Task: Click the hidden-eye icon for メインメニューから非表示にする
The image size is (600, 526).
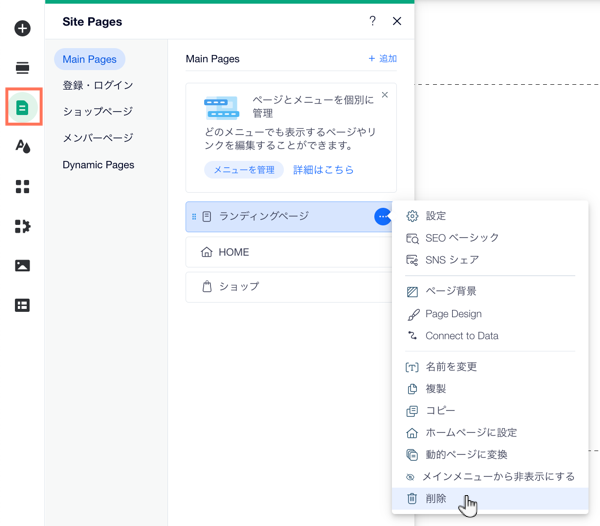Action: [410, 477]
